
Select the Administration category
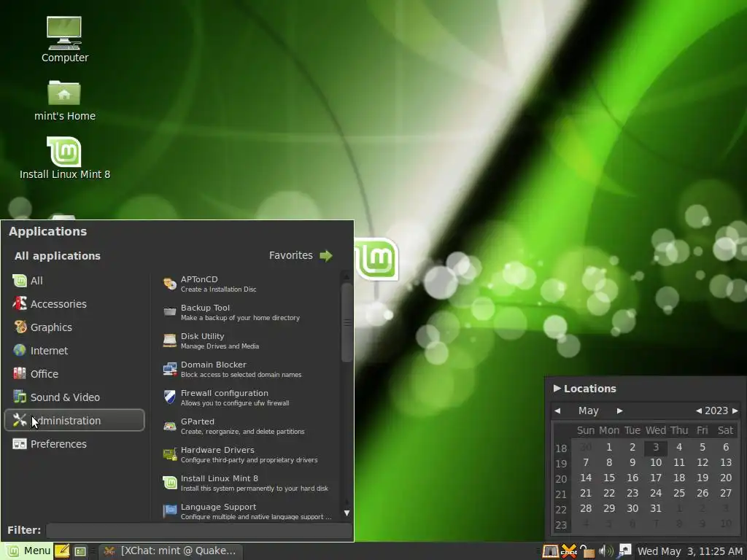74,421
